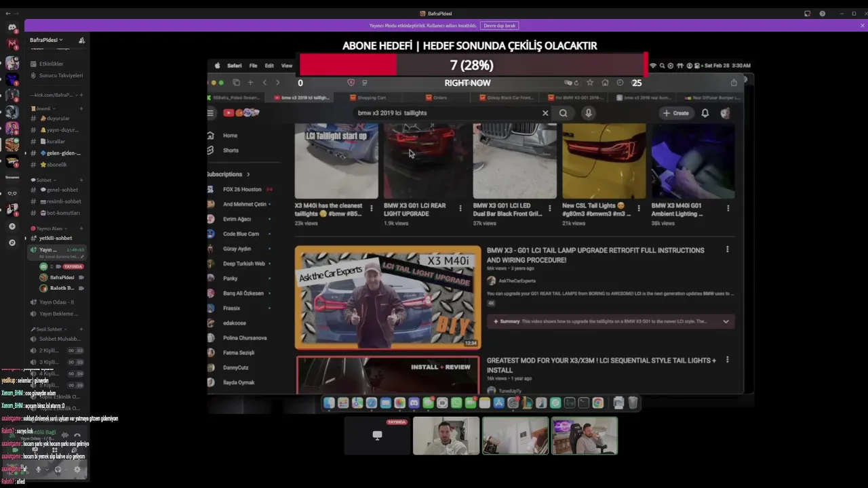868x488 pixels.
Task: Click the App Store icon in the dock
Action: click(x=498, y=403)
